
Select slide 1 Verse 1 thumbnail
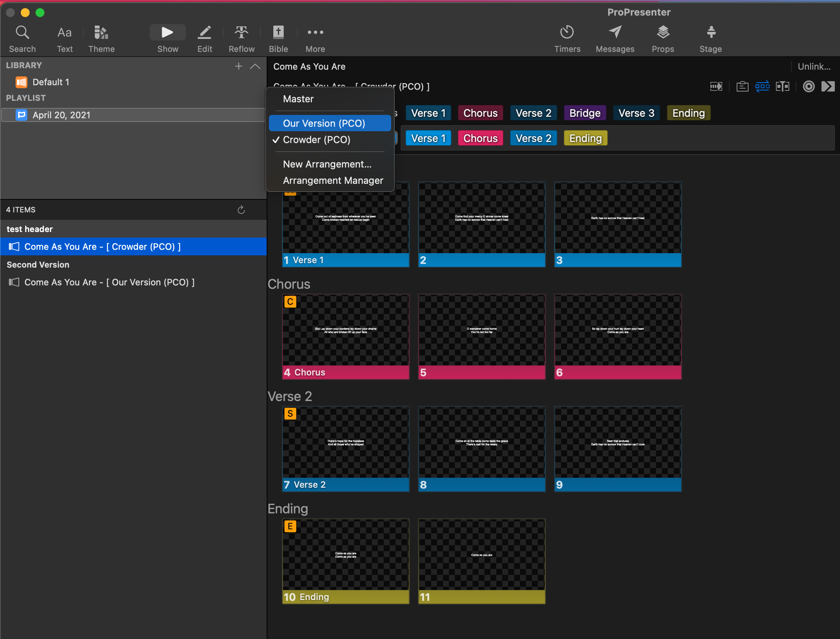tap(346, 224)
